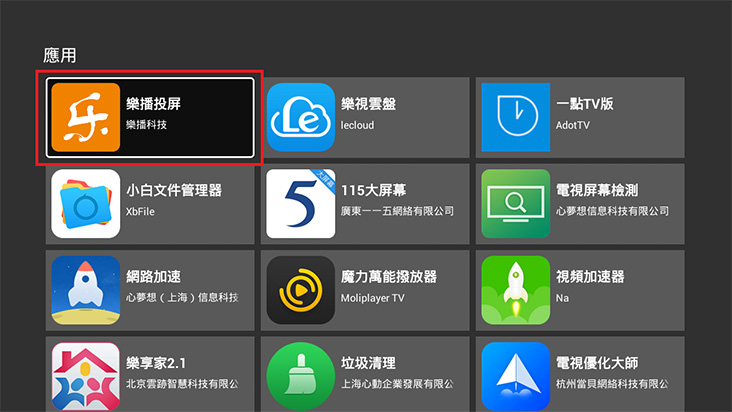Click the 樂視雲盤 Le cloud icon

point(301,117)
